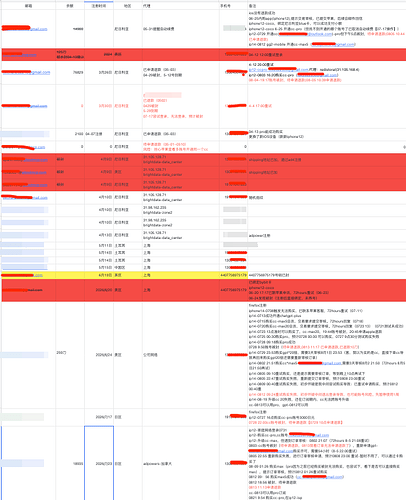Click the remark cell reading alipower注册
The width and height of the screenshot is (406, 500).
(327, 236)
